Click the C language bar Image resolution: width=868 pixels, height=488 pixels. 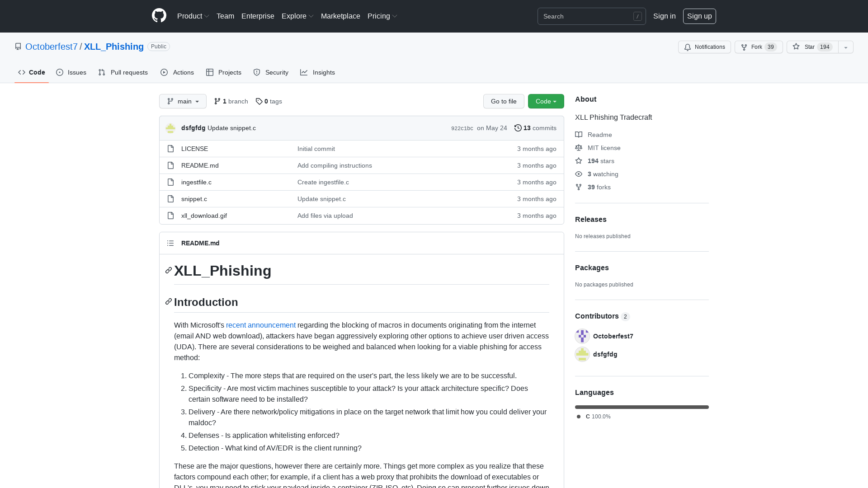[x=642, y=407]
